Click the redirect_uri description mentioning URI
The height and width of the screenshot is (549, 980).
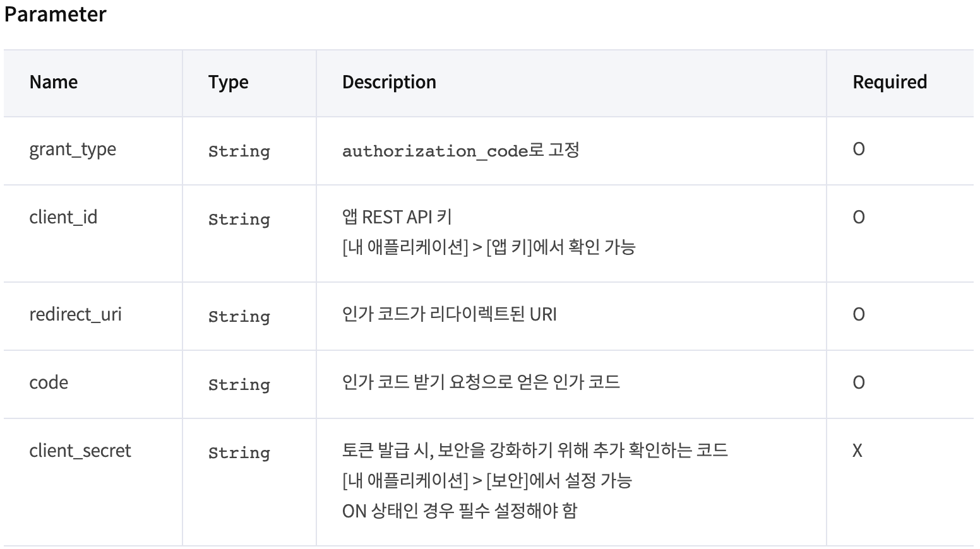click(x=450, y=314)
